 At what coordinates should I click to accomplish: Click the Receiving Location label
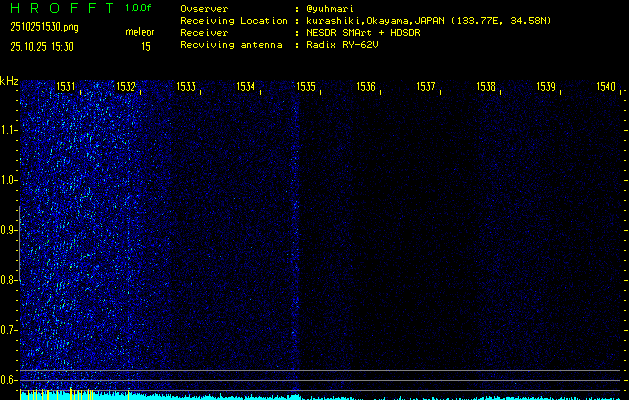click(234, 21)
